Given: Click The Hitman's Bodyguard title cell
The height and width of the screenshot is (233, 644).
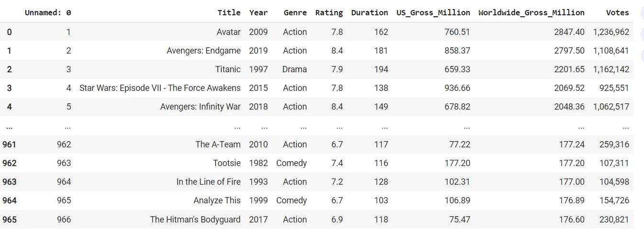Looking at the screenshot, I should coord(195,220).
